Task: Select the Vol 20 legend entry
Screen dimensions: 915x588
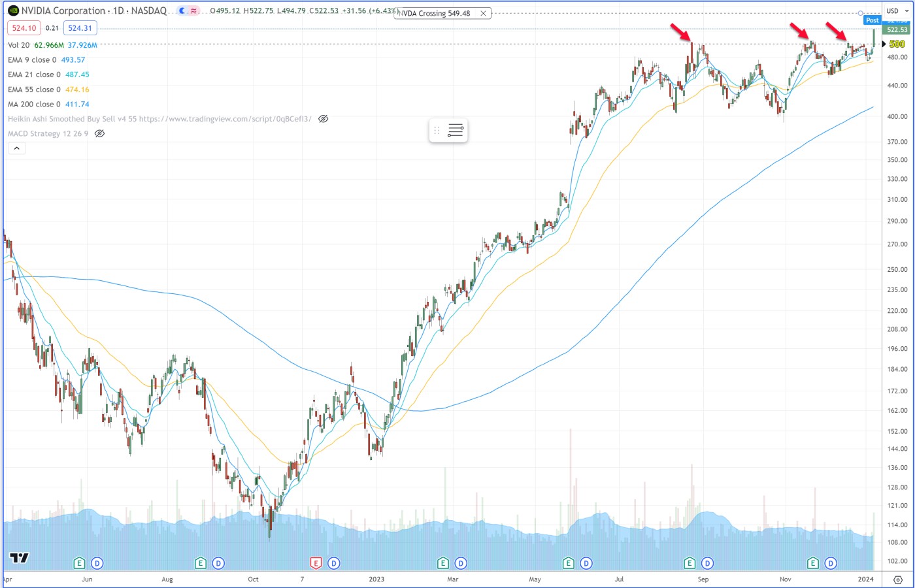Action: tap(19, 45)
